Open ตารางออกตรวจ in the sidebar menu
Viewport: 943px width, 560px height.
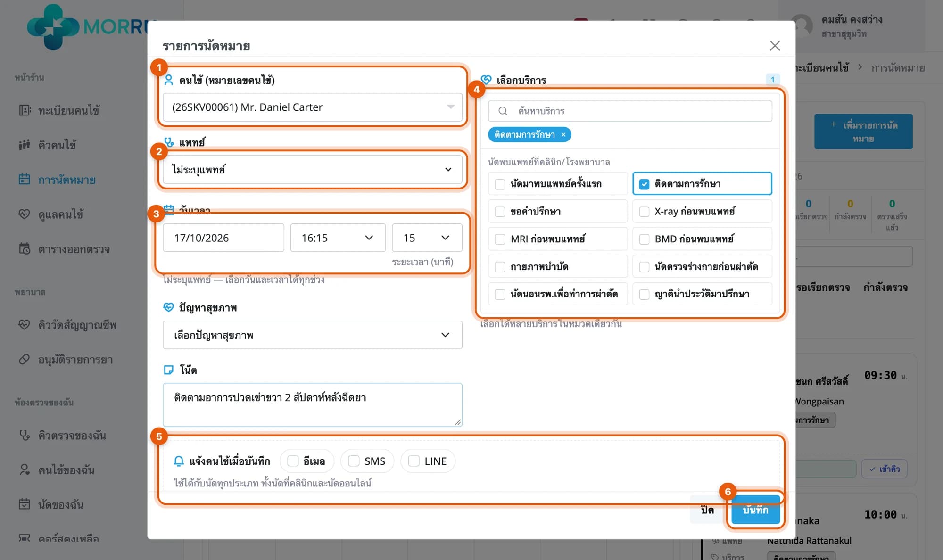click(74, 249)
